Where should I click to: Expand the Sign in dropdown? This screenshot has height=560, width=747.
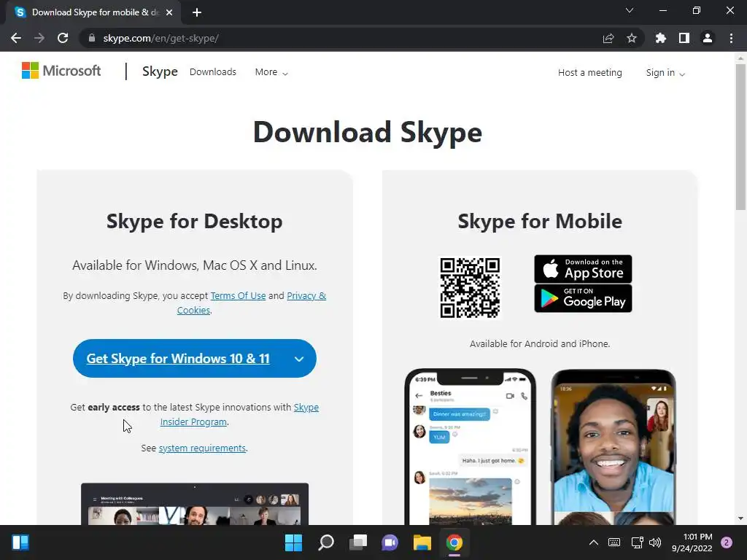[x=665, y=72]
